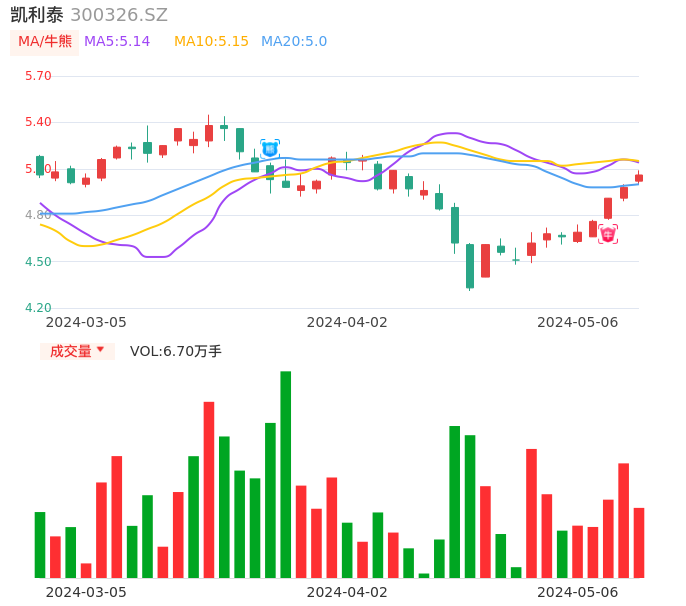Toggle the MA20:5.0 moving average line

click(x=294, y=42)
